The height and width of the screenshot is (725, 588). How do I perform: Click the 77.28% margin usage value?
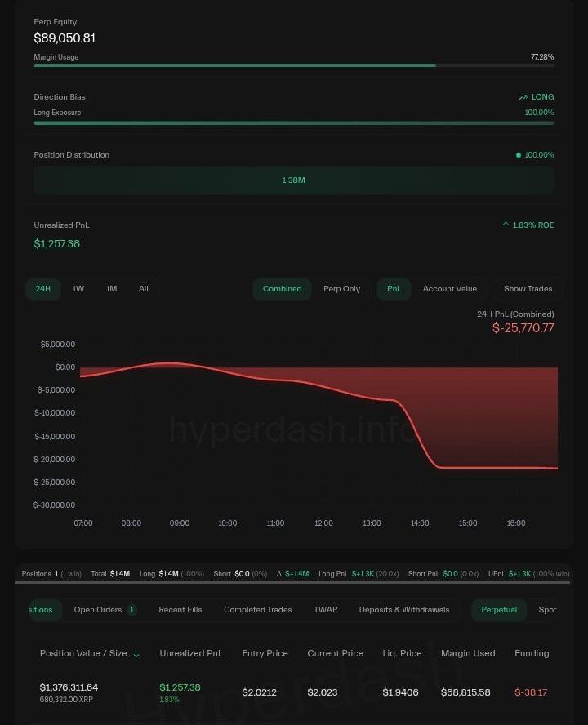coord(542,57)
